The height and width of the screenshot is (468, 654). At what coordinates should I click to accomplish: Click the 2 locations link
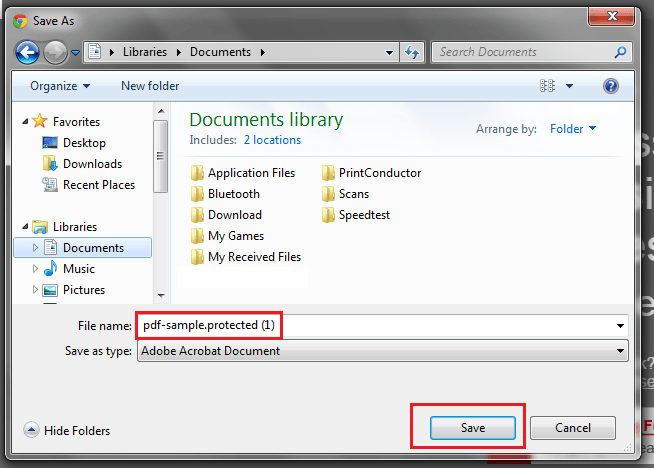[x=272, y=140]
